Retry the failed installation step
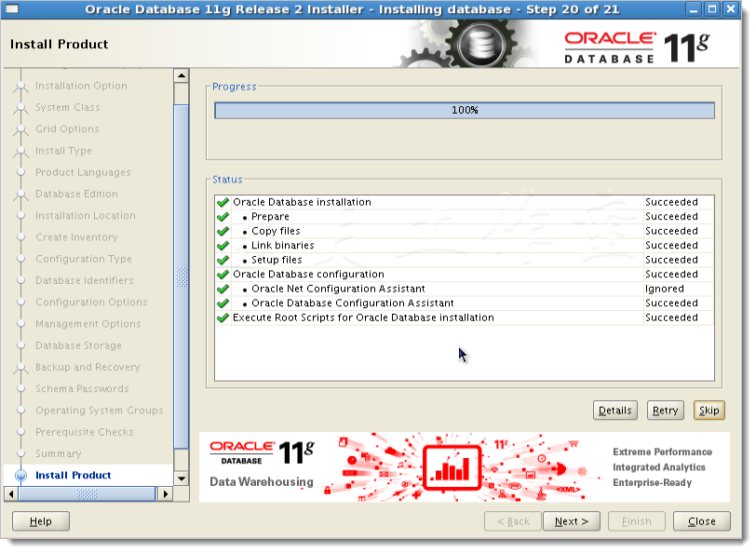This screenshot has height=553, width=756. click(665, 410)
